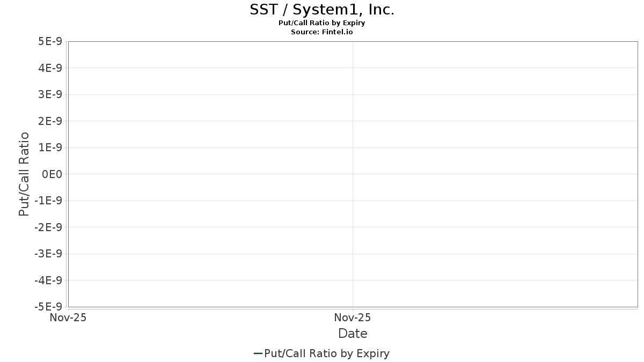This screenshot has height=362, width=644.
Task: Click the -2E-9 y-axis tick label
Action: tap(48, 227)
